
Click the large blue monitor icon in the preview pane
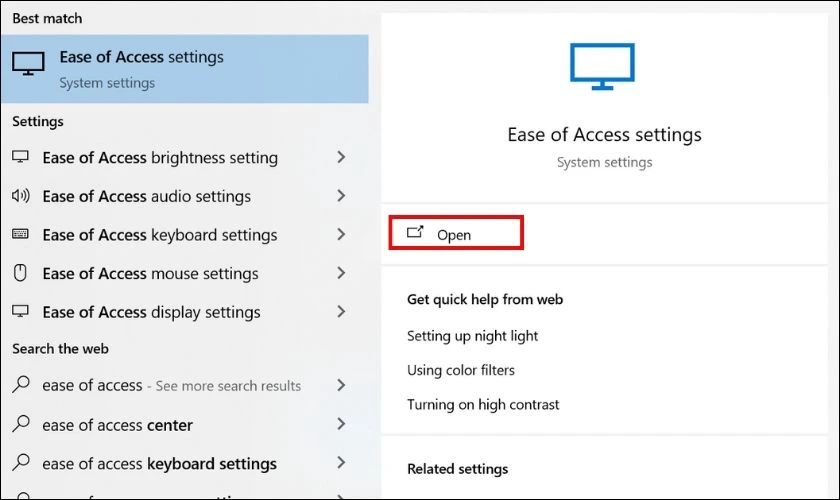pos(602,66)
